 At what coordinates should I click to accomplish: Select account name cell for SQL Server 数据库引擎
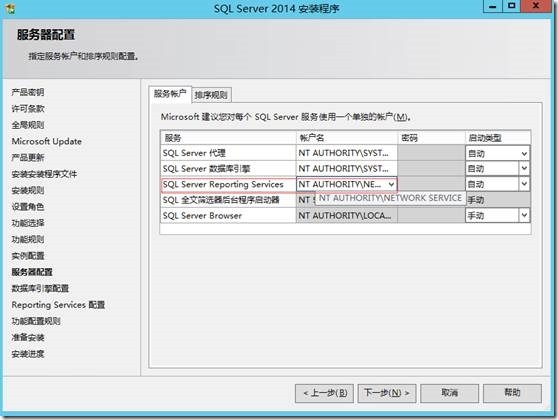pyautogui.click(x=346, y=168)
